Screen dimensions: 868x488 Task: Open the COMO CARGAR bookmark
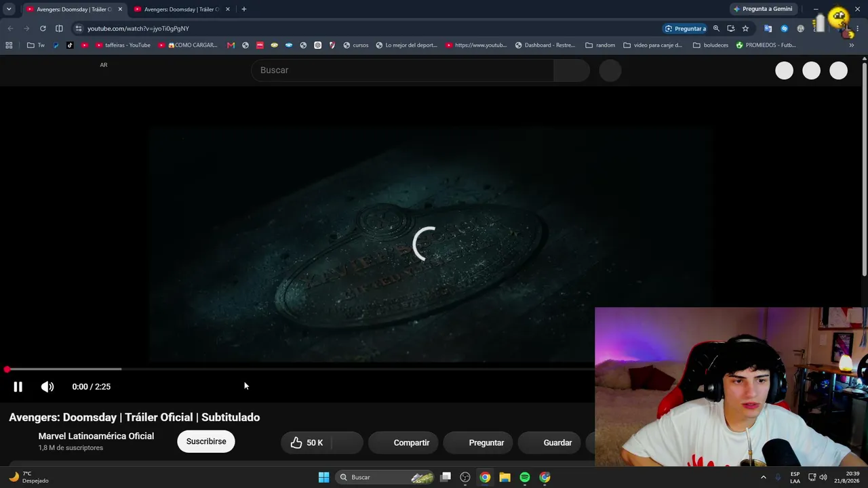coord(189,45)
